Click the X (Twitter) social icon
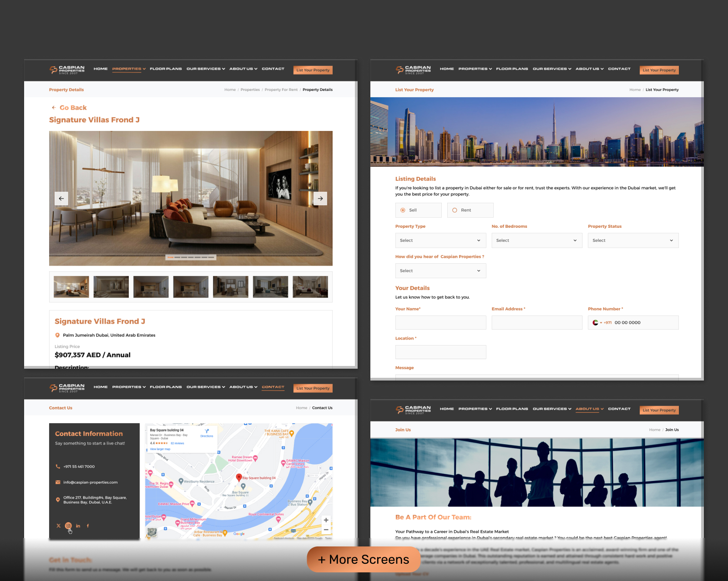728x581 pixels. 58,526
